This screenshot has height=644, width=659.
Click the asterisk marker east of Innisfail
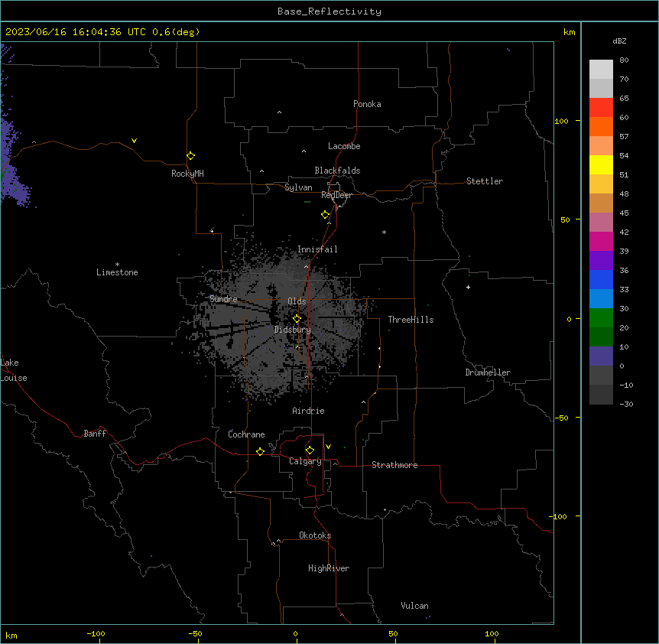[384, 232]
